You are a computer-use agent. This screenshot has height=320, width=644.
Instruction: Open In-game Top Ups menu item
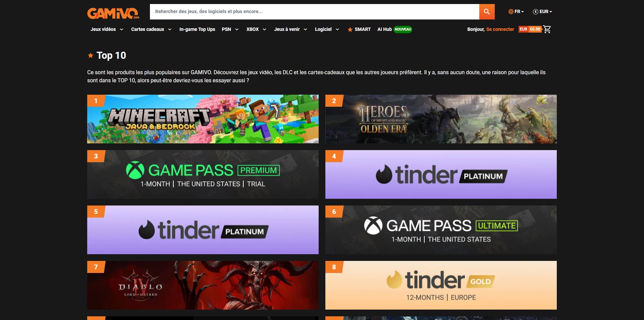click(197, 29)
